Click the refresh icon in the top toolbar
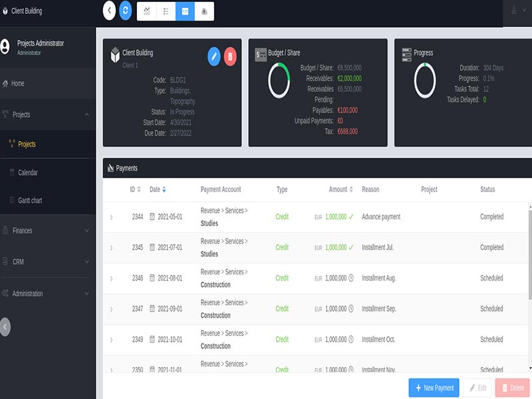532x399 pixels. pos(126,11)
